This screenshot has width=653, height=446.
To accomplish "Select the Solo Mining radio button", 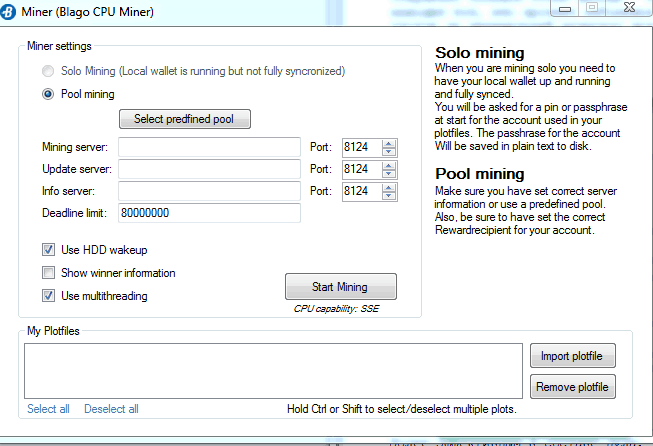I will 48,71.
